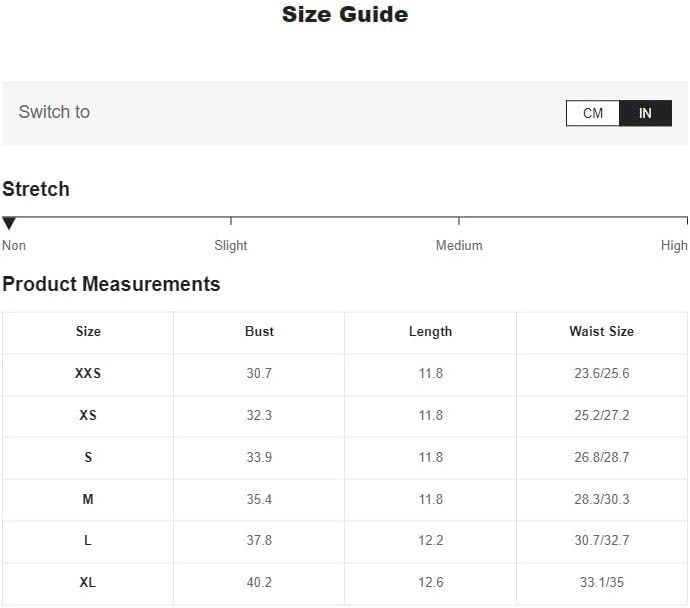Screen dimensions: 690x608
Task: Click length value 12.2
Action: pyautogui.click(x=430, y=540)
